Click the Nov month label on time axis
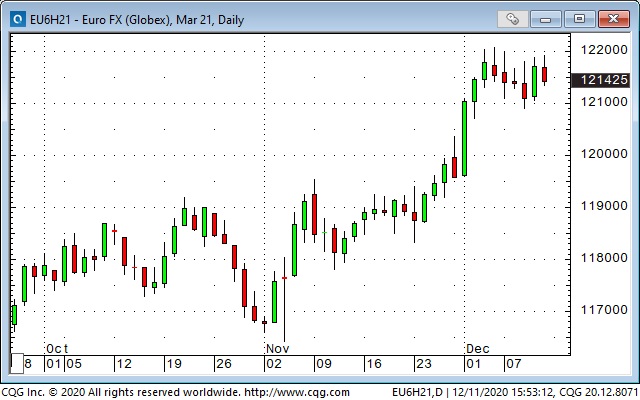 278,349
